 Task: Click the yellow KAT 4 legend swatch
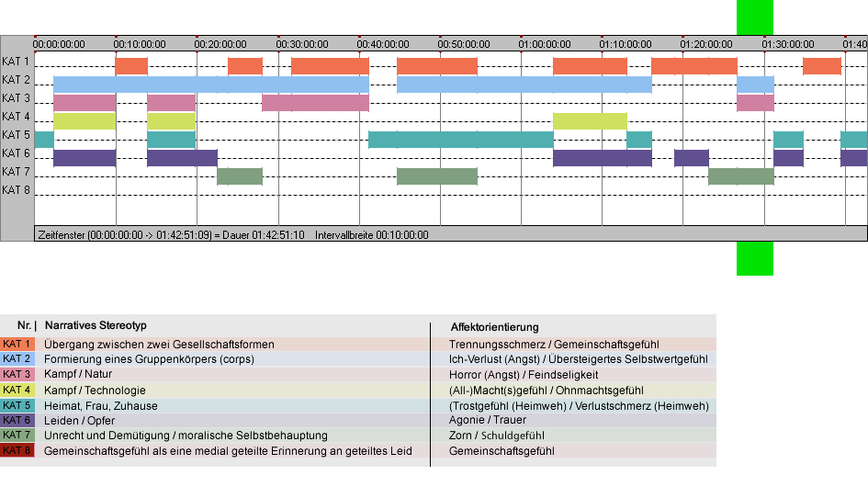pyautogui.click(x=17, y=390)
